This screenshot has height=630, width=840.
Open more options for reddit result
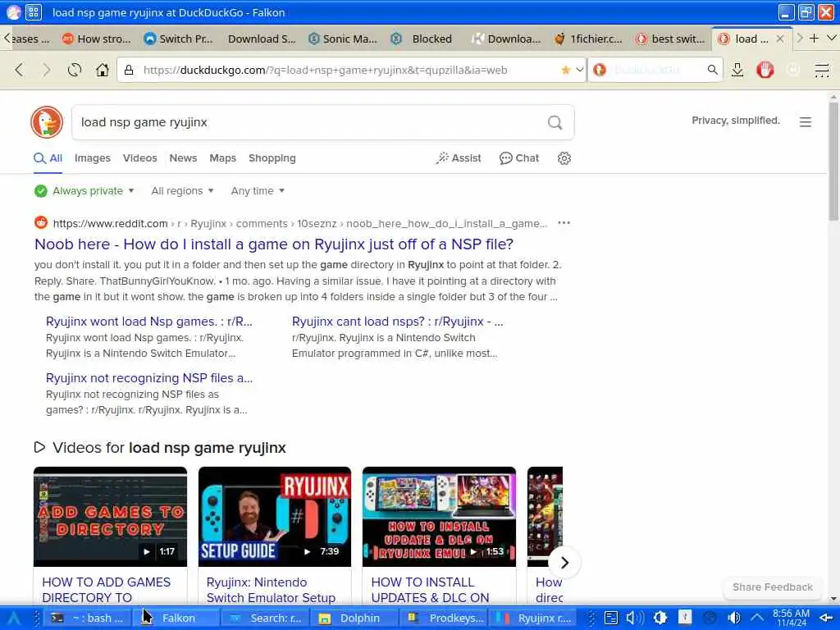(564, 223)
